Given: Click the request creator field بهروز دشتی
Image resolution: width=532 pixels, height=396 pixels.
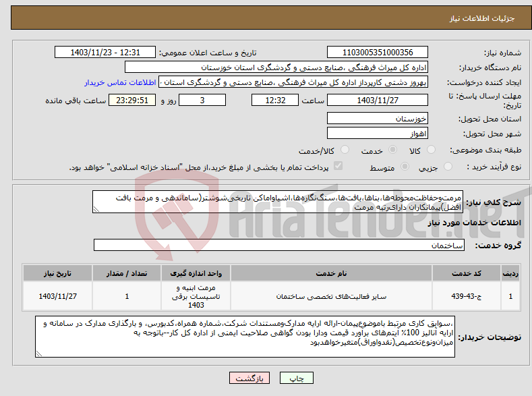Looking at the screenshot, I should (293, 82).
